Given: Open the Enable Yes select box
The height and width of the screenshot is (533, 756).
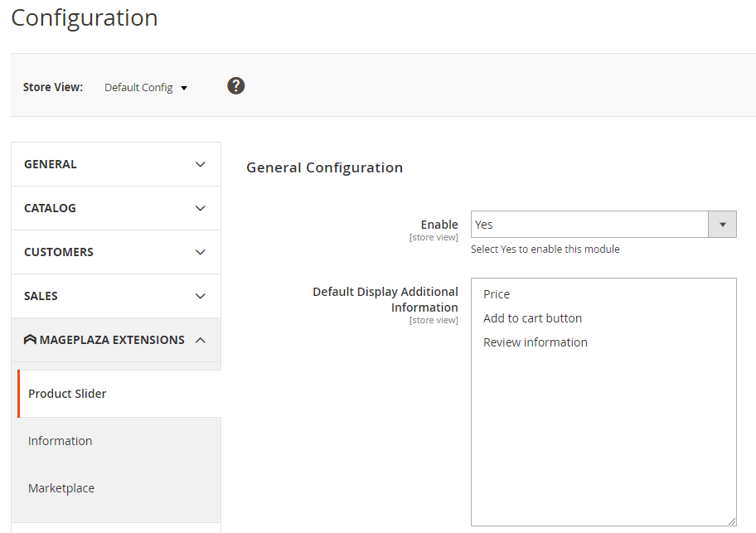Looking at the screenshot, I should coord(589,225).
